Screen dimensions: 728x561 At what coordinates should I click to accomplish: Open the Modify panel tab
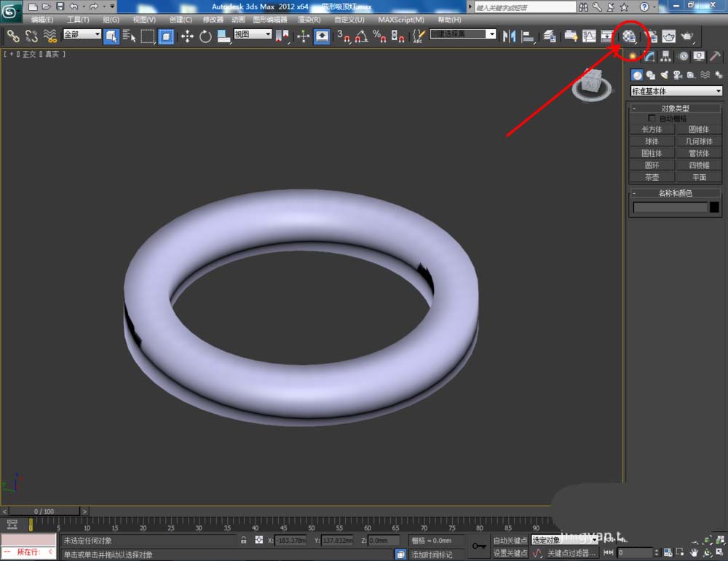tap(649, 57)
